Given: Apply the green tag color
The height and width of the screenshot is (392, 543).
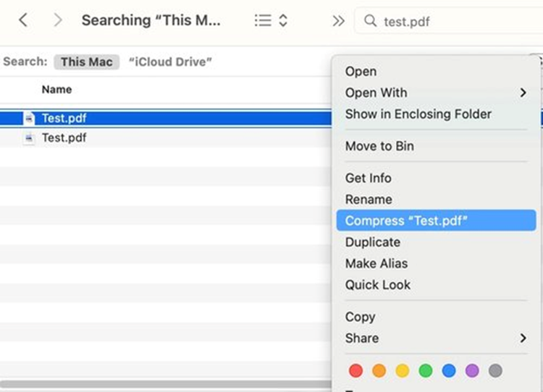Looking at the screenshot, I should [426, 370].
